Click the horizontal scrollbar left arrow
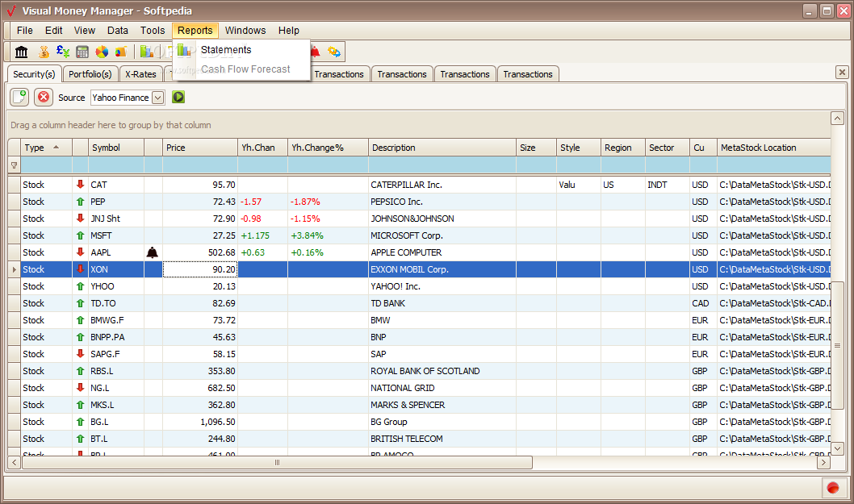 pyautogui.click(x=15, y=462)
